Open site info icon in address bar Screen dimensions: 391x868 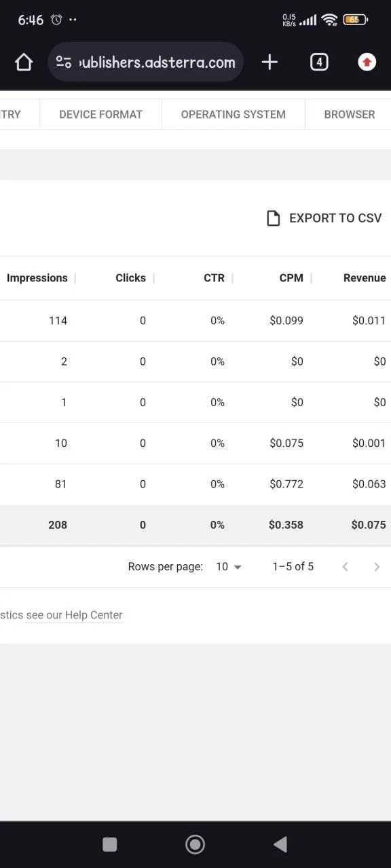(x=64, y=62)
